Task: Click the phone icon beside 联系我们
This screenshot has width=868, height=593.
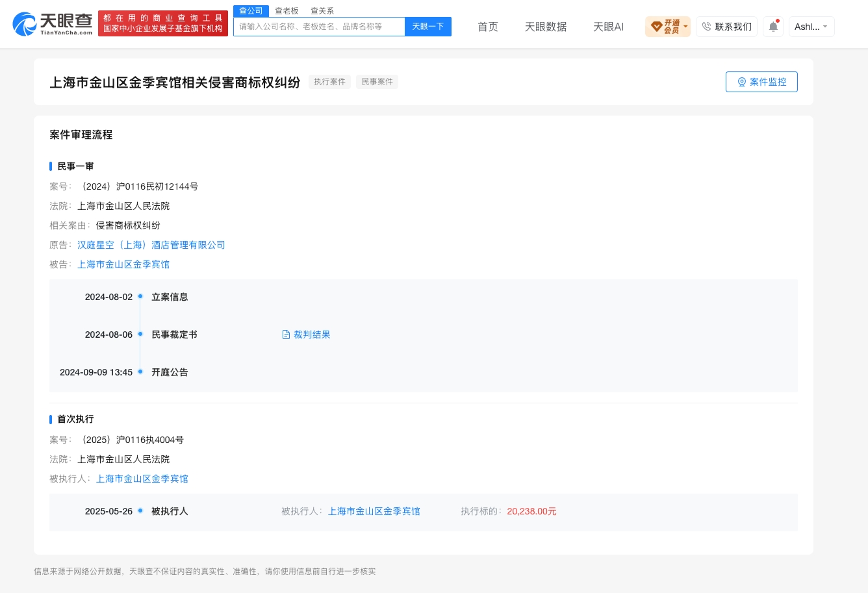Action: pyautogui.click(x=707, y=27)
